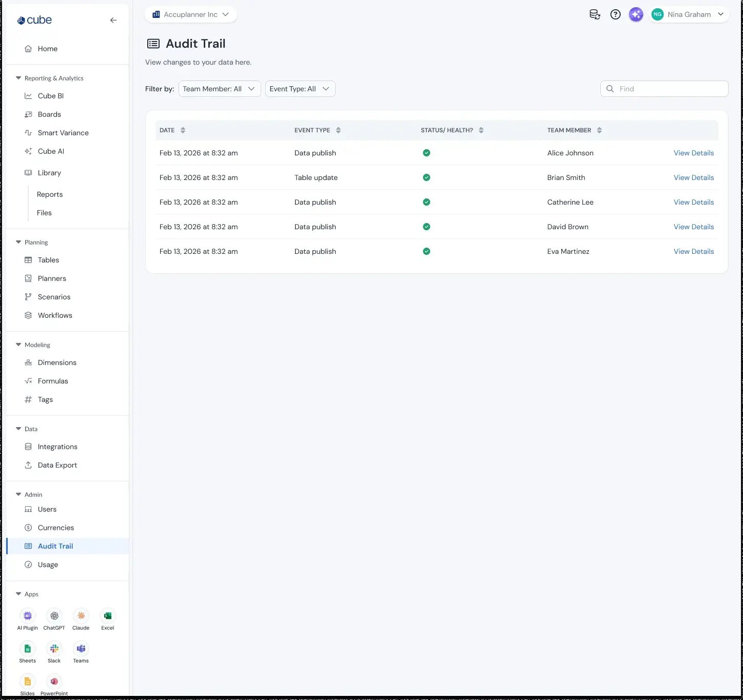Viewport: 743px width, 700px height.
Task: Sort by Date column arrows
Action: pyautogui.click(x=183, y=130)
